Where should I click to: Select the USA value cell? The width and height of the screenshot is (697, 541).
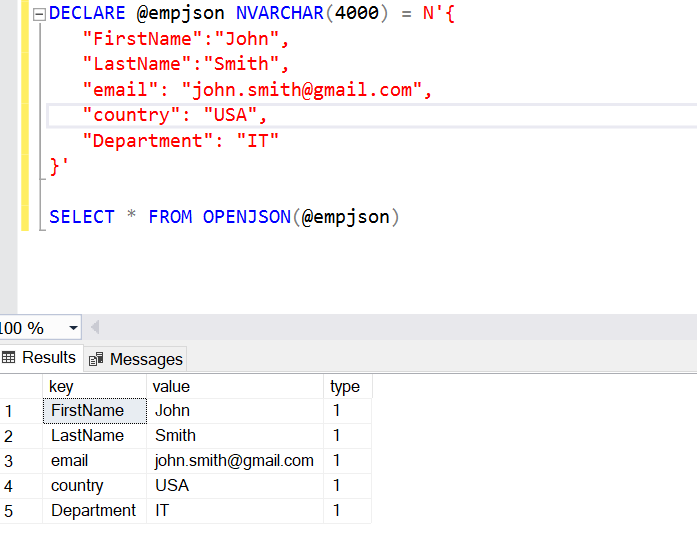coord(235,485)
